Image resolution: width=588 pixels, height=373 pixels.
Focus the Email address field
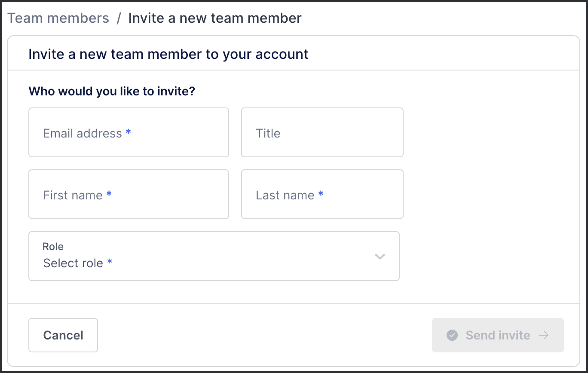pos(129,132)
